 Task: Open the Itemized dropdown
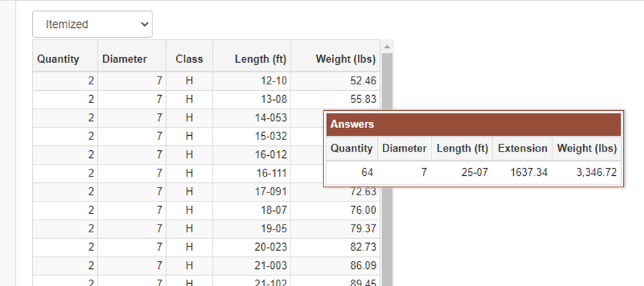92,24
